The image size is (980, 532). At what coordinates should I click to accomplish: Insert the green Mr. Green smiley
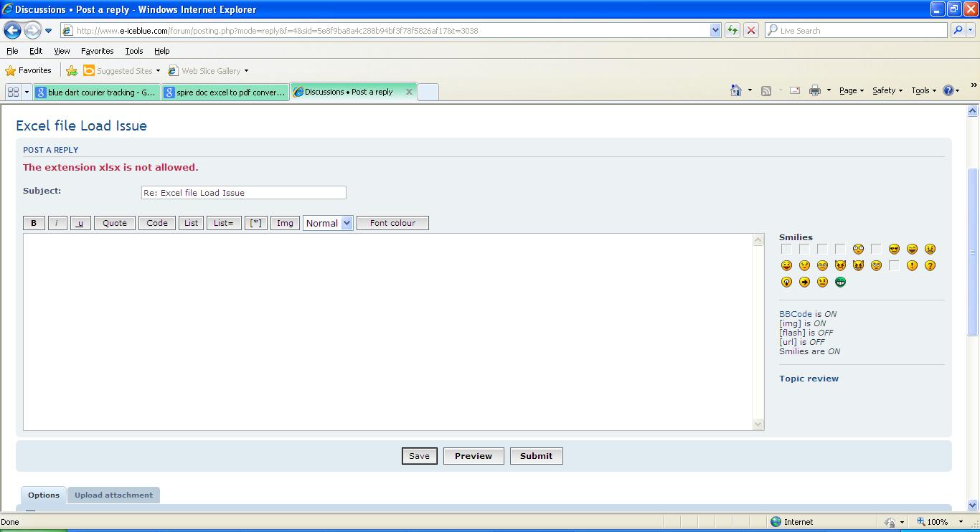coord(840,282)
